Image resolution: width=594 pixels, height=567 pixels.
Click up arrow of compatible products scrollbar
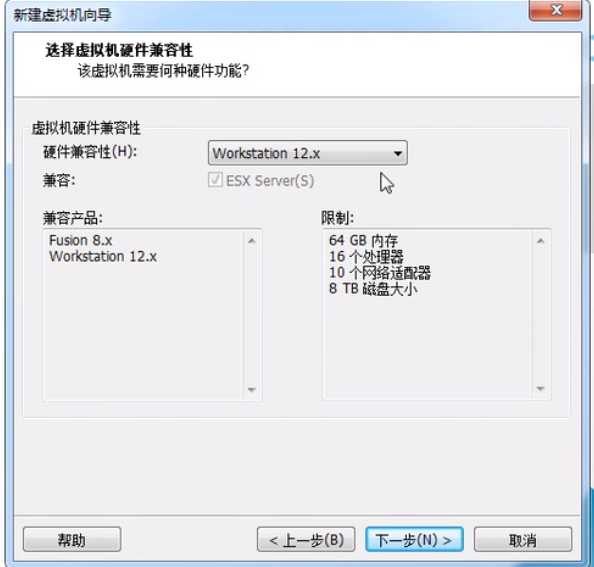[x=252, y=241]
